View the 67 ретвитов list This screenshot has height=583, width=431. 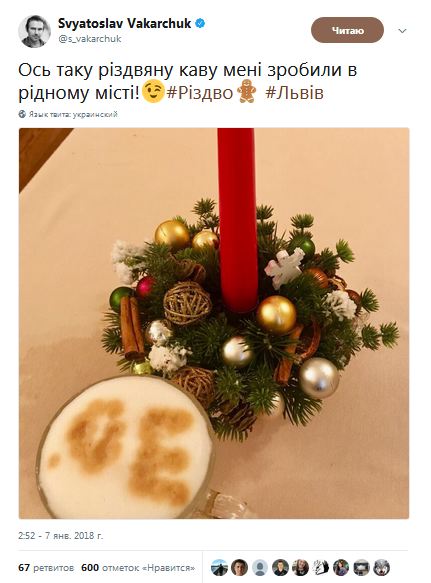pos(46,568)
